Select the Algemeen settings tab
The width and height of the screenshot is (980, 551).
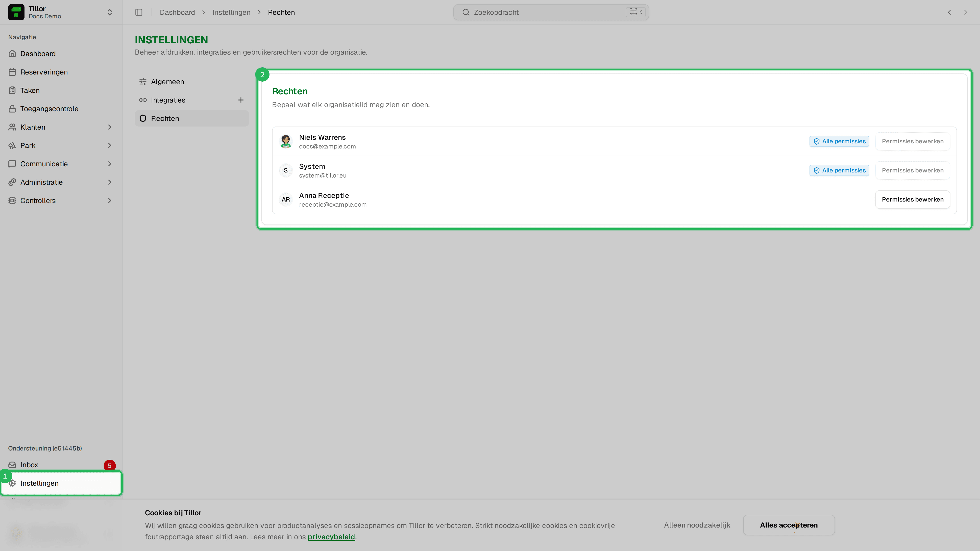tap(192, 82)
